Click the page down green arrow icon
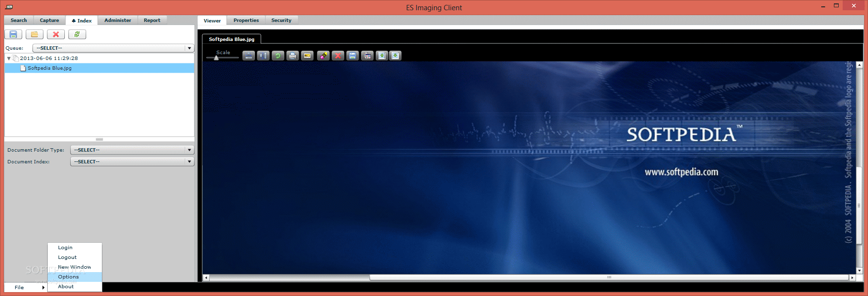Screen dimensions: 868x296 [396, 56]
